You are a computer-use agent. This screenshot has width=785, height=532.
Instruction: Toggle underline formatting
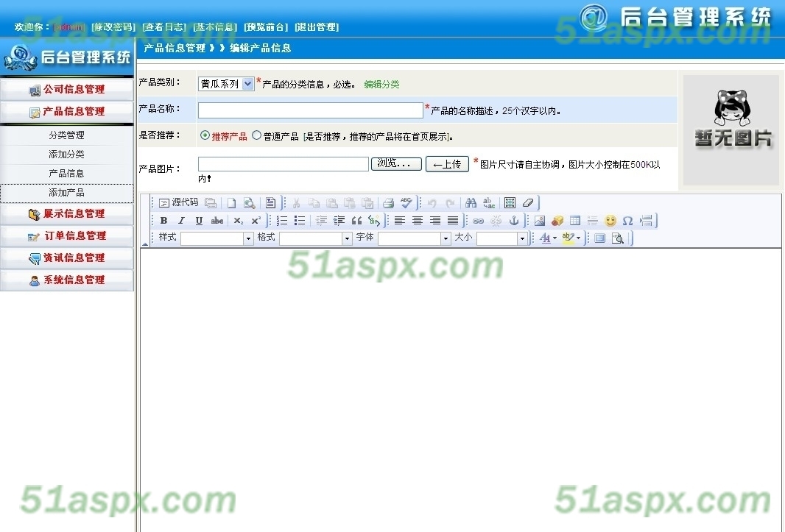[199, 221]
